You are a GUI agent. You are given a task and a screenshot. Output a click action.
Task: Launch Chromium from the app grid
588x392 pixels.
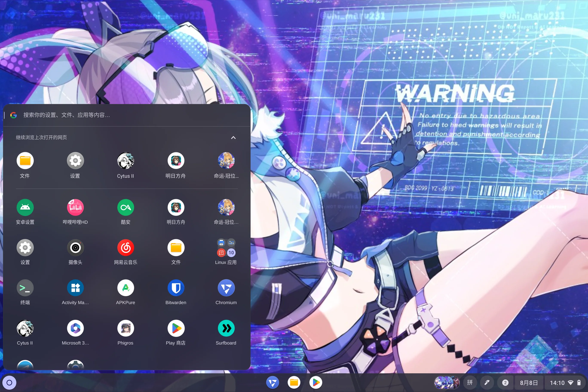point(226,288)
